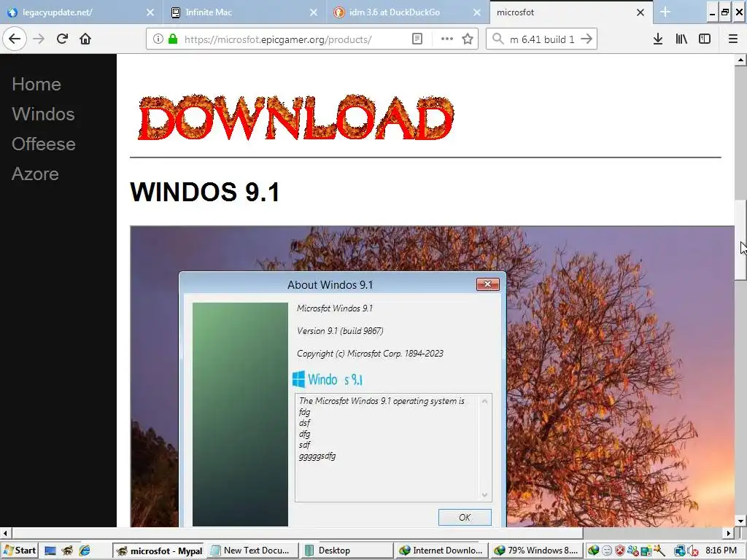
Task: Click the flaming DOWNLOAD banner
Action: [296, 117]
